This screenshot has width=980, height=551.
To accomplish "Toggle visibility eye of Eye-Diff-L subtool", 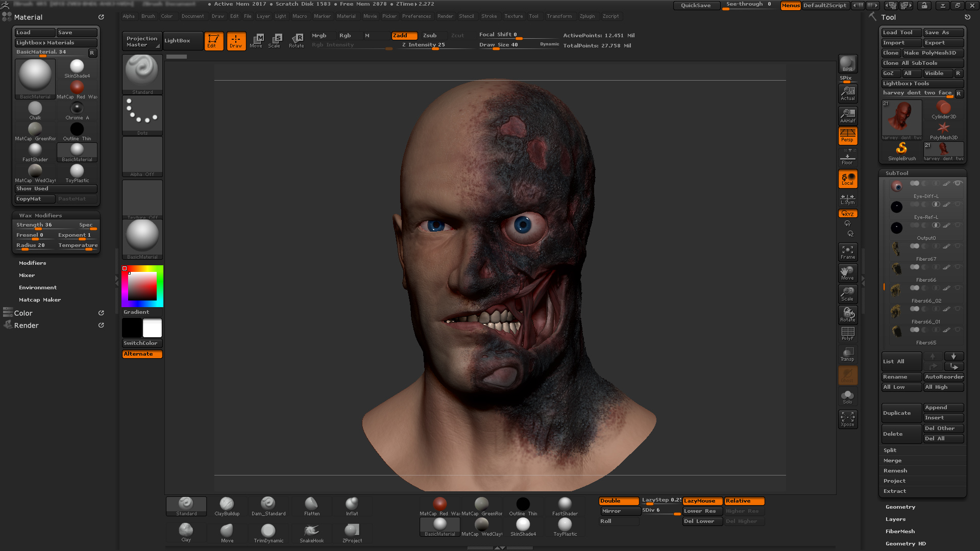I will [958, 183].
